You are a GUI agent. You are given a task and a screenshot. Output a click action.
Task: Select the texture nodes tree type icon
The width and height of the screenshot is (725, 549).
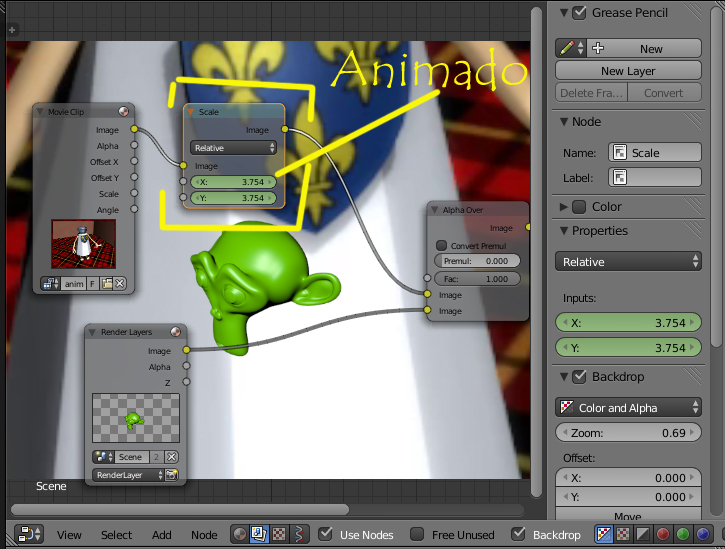click(x=279, y=534)
